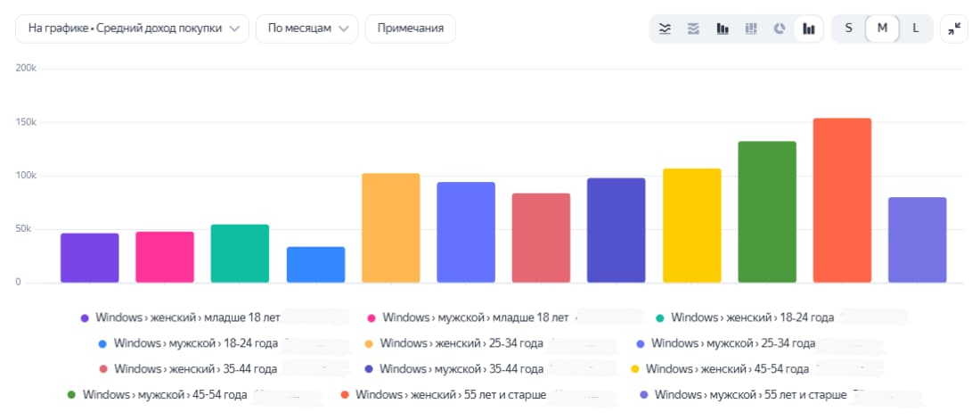Click the shortest bright blue bar
The height and width of the screenshot is (420, 980).
[315, 265]
